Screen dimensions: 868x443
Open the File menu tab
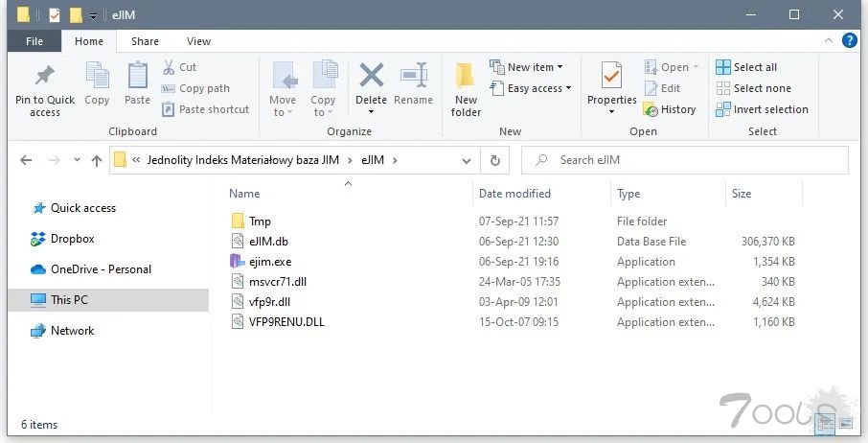click(x=34, y=41)
